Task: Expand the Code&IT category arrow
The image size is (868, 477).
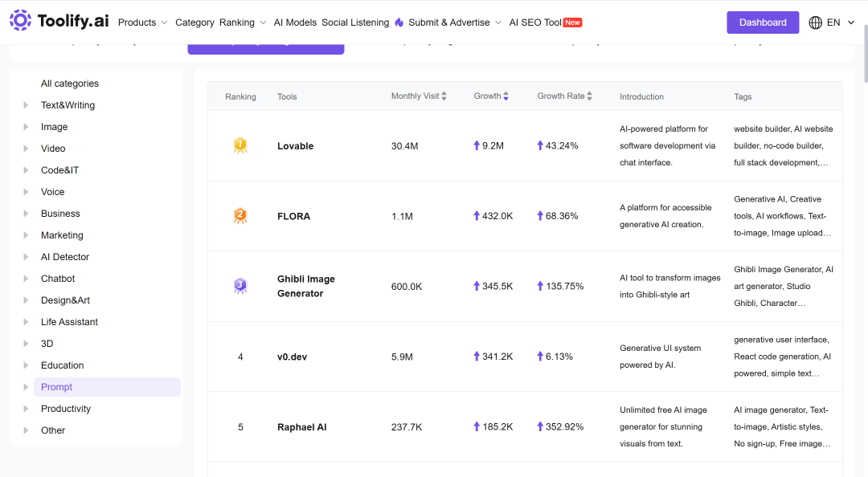Action: tap(26, 170)
